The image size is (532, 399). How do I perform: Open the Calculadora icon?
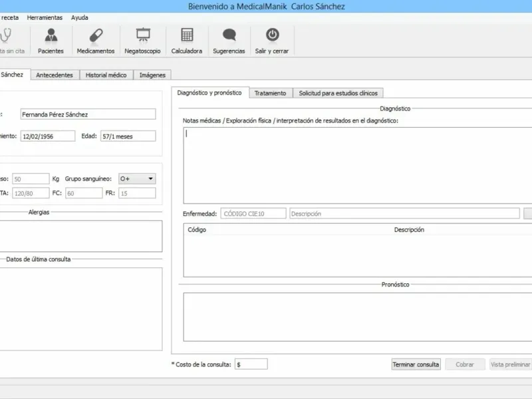coord(187,35)
